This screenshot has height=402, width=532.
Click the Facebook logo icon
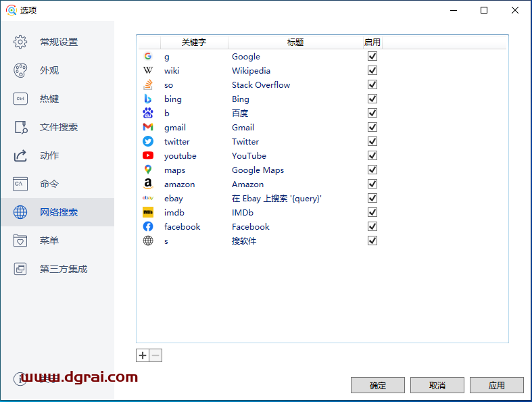tap(148, 227)
